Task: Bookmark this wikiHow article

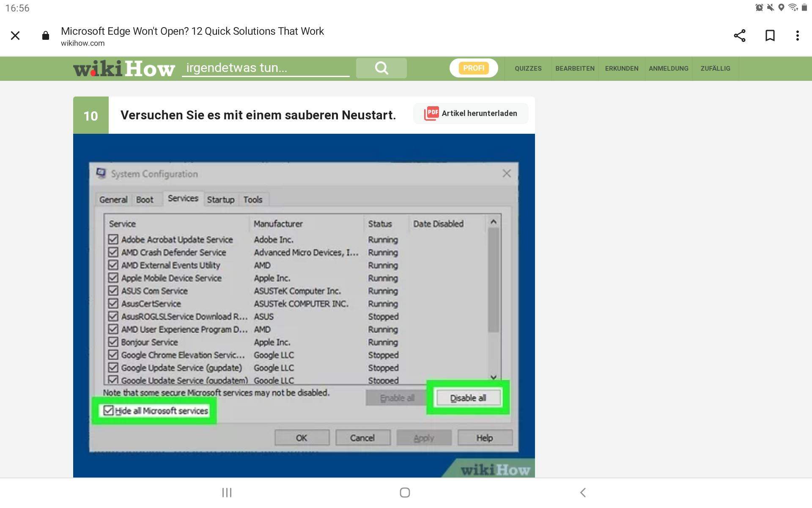Action: click(770, 36)
